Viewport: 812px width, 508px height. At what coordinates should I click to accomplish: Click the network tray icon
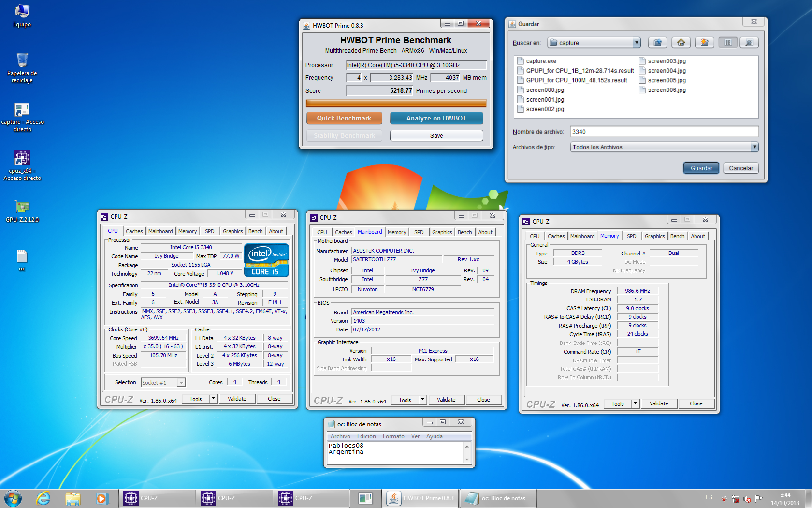pyautogui.click(x=736, y=498)
